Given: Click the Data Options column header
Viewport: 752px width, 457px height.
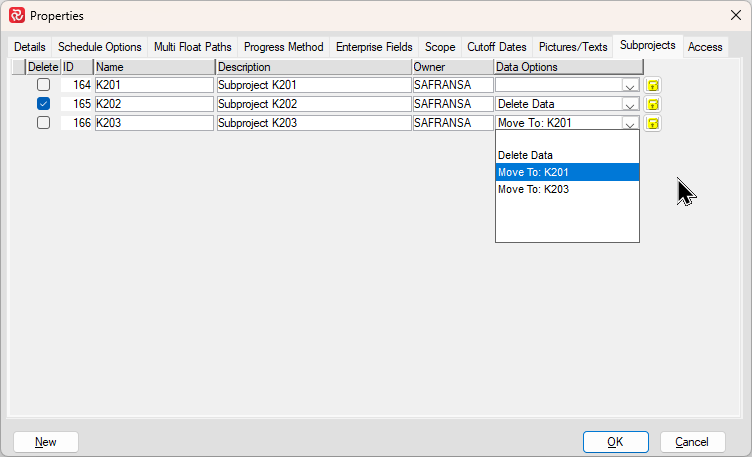Looking at the screenshot, I should (568, 67).
